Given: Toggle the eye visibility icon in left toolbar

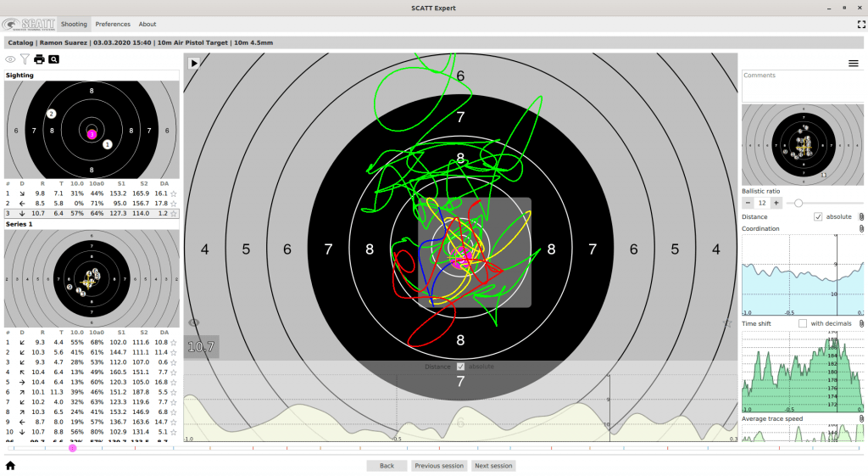Looking at the screenshot, I should (10, 59).
